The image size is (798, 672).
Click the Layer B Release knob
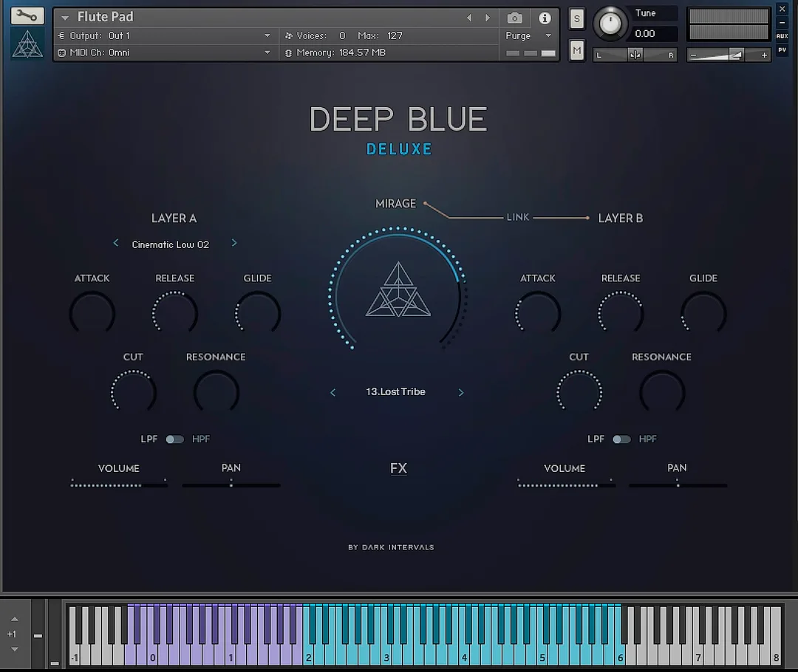click(621, 313)
